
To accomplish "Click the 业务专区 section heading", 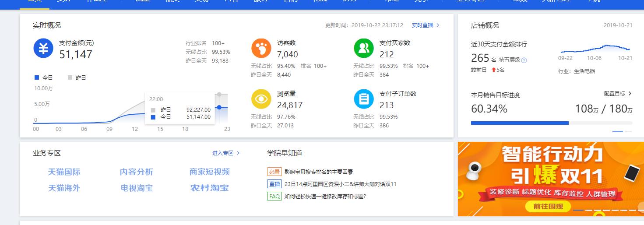I will (x=47, y=153).
